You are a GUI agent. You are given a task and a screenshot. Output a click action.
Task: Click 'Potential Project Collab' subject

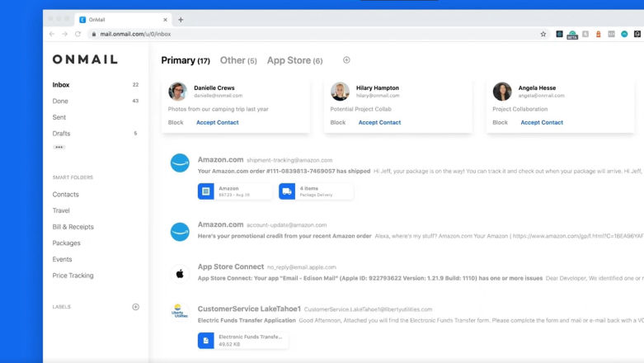coord(360,109)
